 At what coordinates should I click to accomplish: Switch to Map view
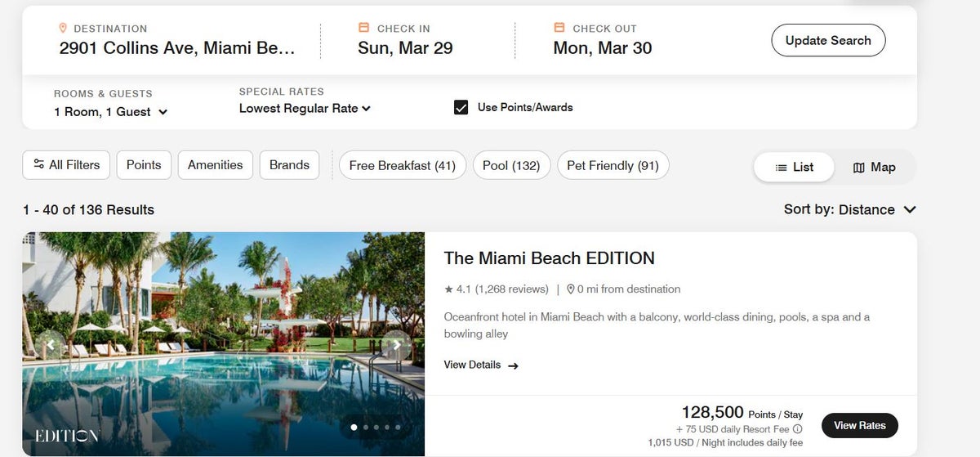pos(874,167)
